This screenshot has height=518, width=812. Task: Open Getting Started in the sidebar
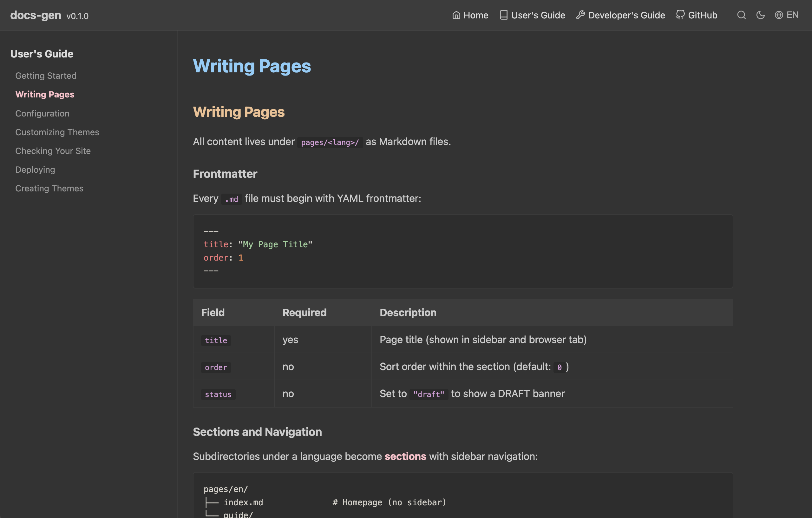pyautogui.click(x=46, y=76)
